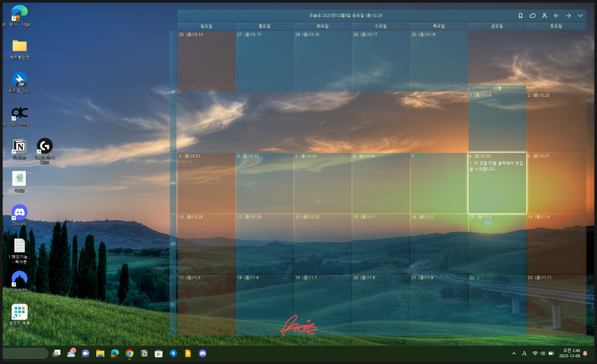Select calendar cell for December 3
This screenshot has height=364, width=597.
(x=207, y=183)
